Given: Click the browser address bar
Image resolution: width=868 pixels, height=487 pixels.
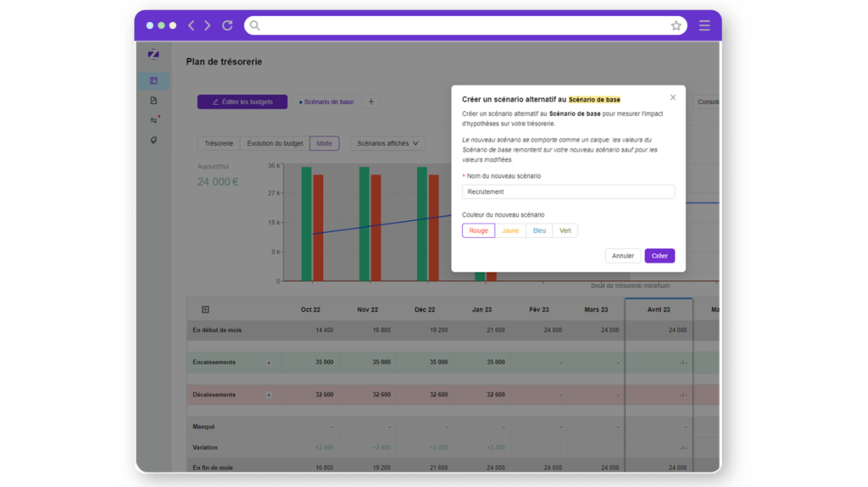Looking at the screenshot, I should (465, 25).
